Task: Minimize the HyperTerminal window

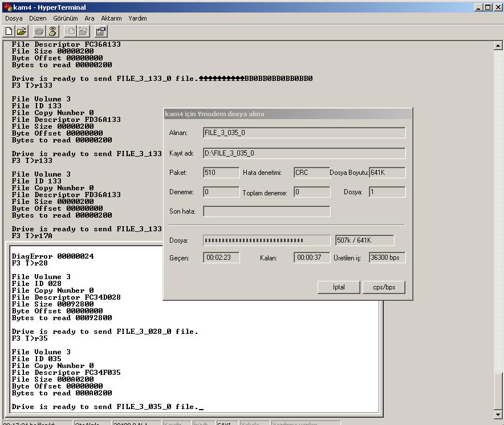Action: click(x=478, y=7)
